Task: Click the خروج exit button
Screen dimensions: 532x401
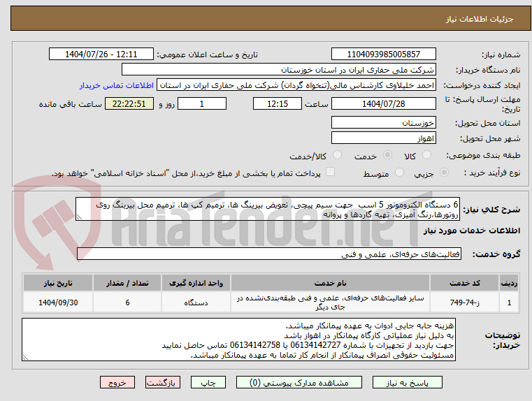Action: pos(117,382)
